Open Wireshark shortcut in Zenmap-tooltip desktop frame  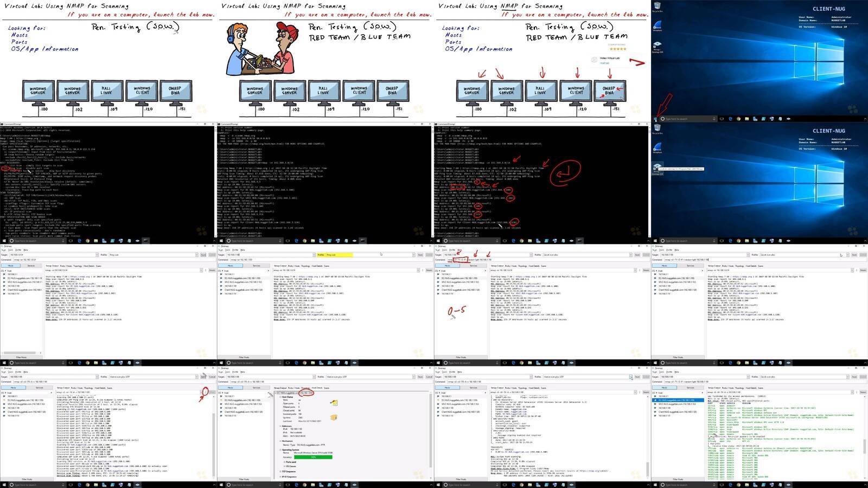pos(657,148)
